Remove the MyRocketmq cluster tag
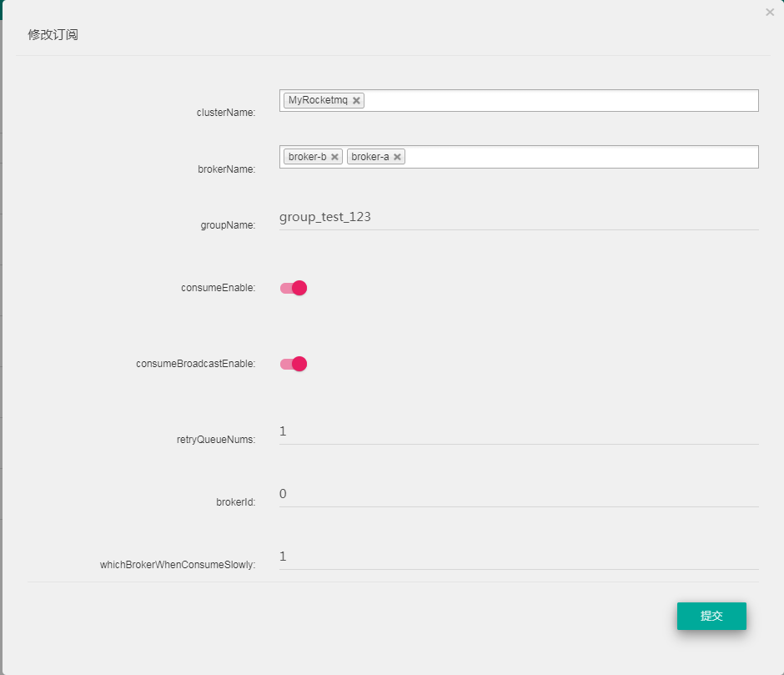 click(356, 101)
